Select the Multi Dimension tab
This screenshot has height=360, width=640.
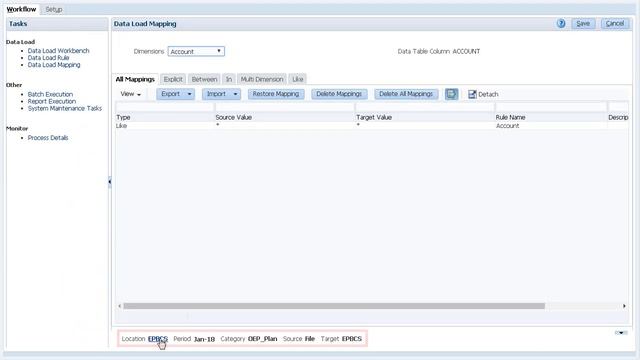click(x=262, y=79)
